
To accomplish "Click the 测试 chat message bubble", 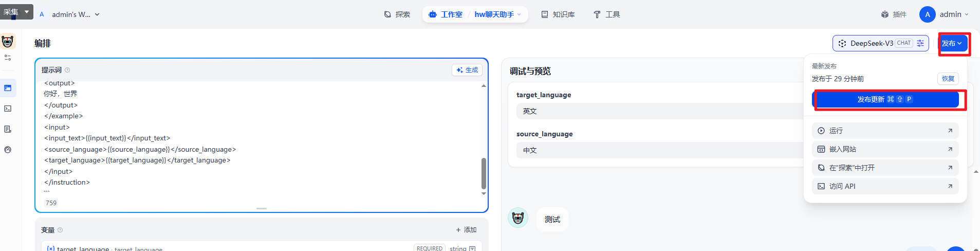I will tap(552, 220).
